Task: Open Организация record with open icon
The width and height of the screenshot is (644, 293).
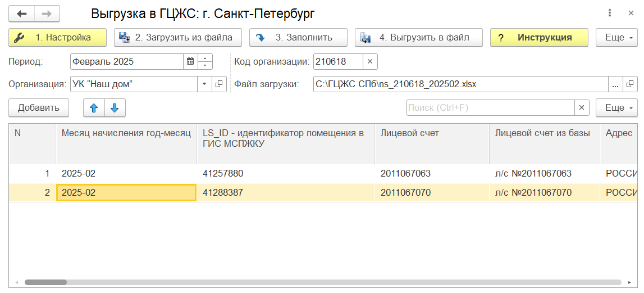Action: (x=218, y=84)
